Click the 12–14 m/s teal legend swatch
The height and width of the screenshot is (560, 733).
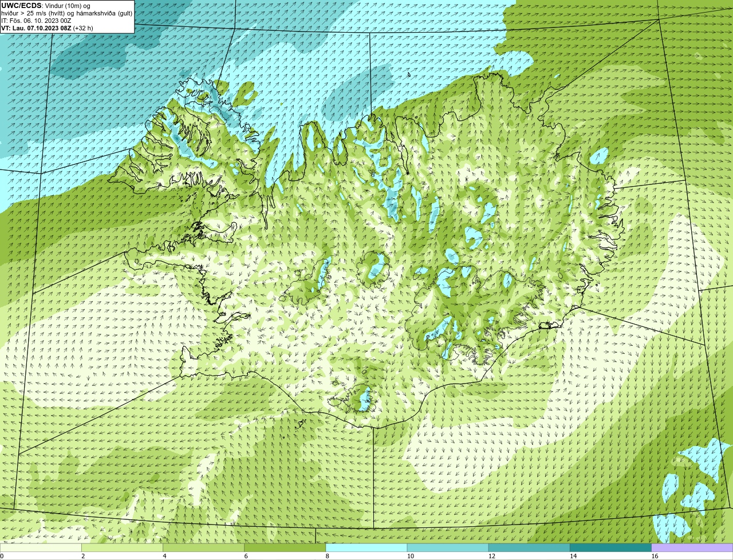tap(529, 547)
